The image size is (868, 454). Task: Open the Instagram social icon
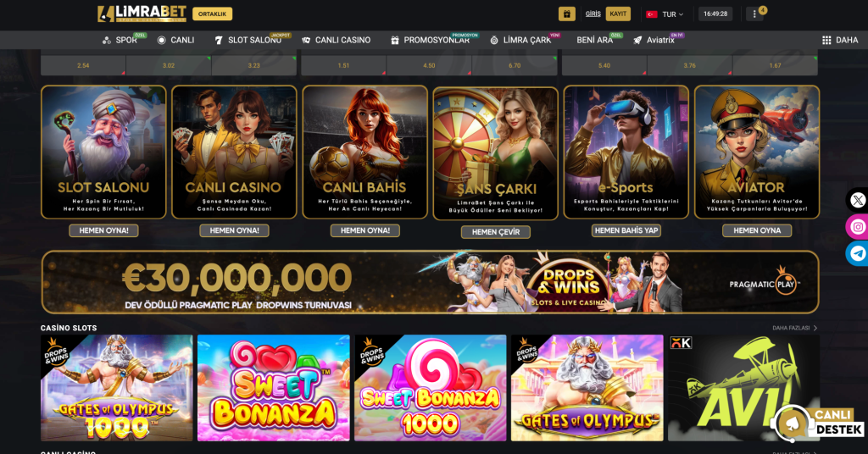tap(858, 227)
